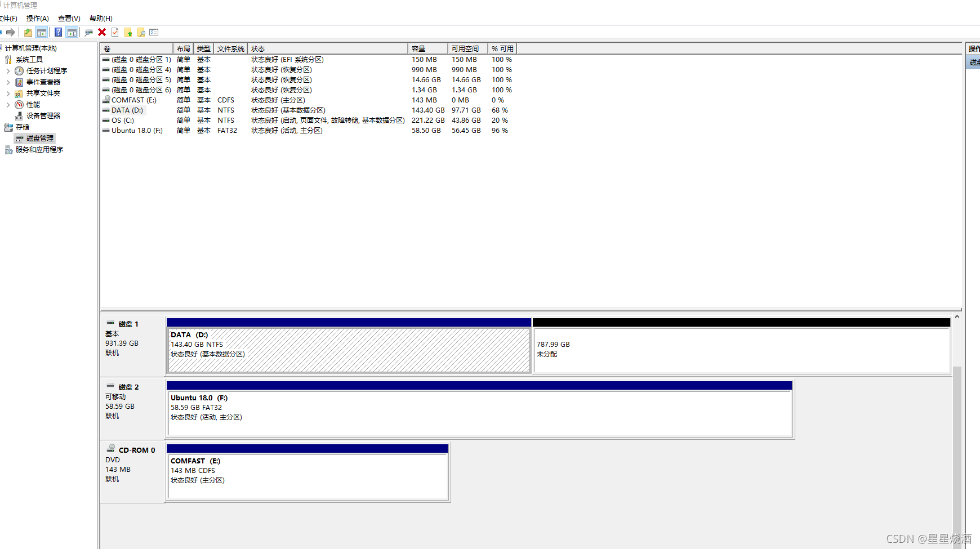Sort by the 文件系统 column header

(231, 49)
